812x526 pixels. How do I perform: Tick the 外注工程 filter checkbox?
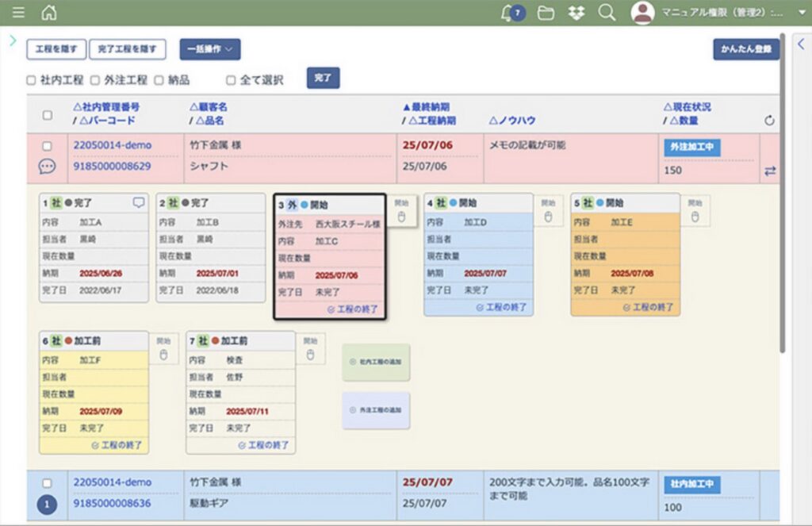(95, 80)
